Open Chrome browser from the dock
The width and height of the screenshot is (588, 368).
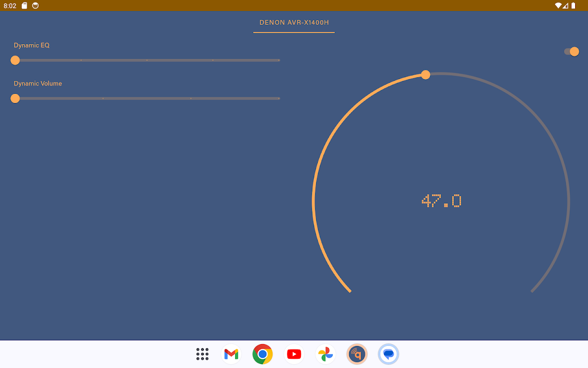(263, 354)
